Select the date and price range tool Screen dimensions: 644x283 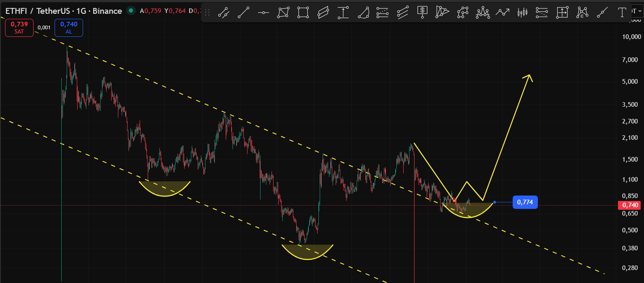click(x=562, y=12)
